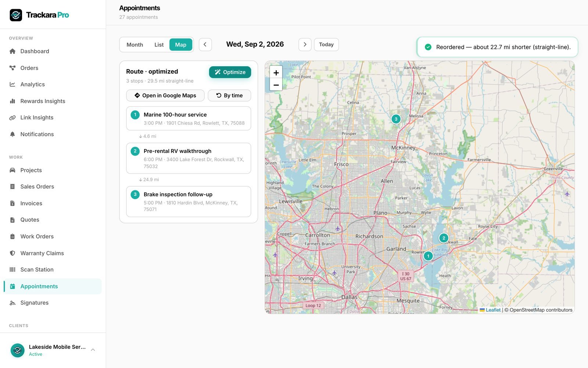Select map marker 2 near Rockwall
This screenshot has height=368, width=588.
[444, 238]
